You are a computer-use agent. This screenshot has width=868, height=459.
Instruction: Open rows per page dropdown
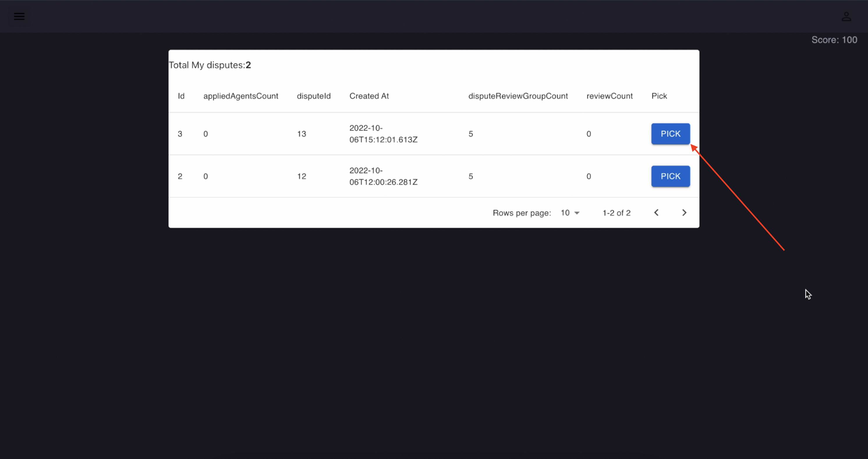click(x=569, y=213)
